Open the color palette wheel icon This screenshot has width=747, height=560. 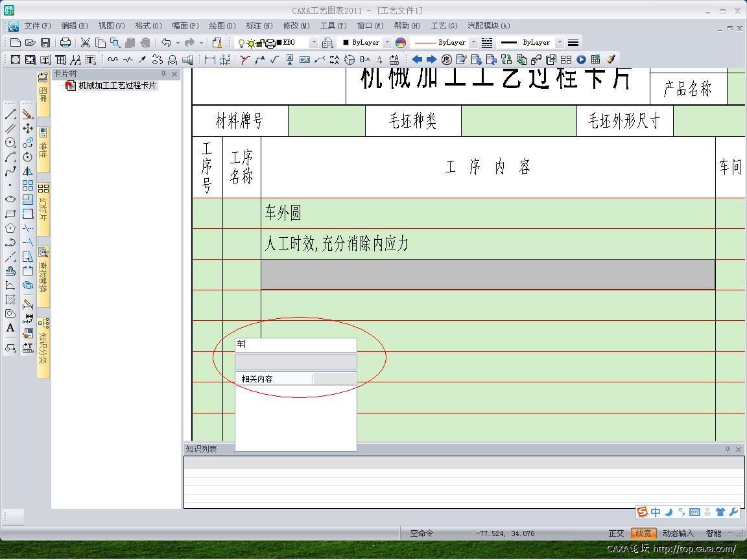click(400, 42)
